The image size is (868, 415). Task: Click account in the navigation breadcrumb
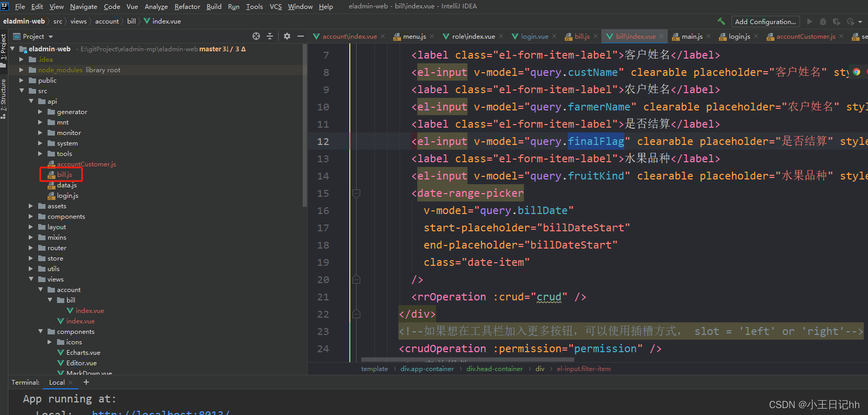coord(107,21)
